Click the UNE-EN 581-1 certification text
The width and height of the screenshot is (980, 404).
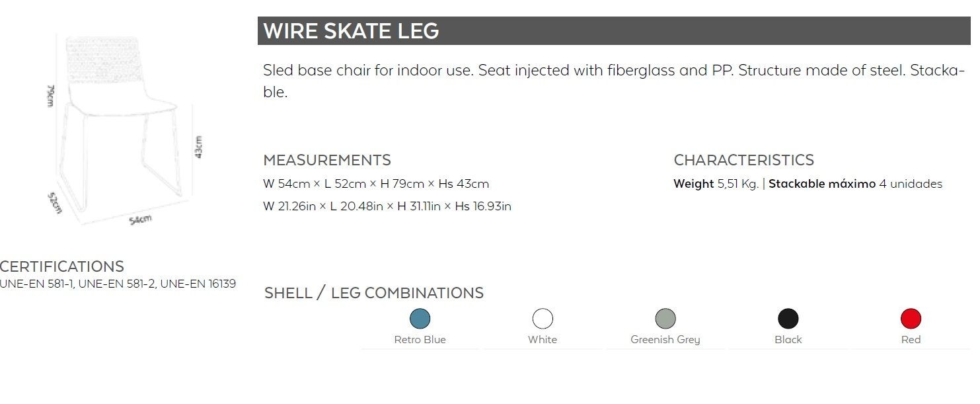(x=36, y=284)
